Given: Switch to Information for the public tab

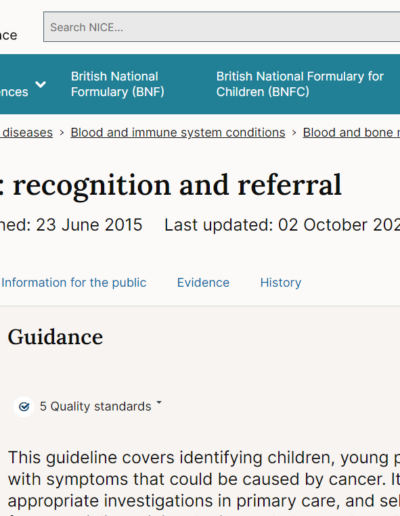Looking at the screenshot, I should point(74,283).
